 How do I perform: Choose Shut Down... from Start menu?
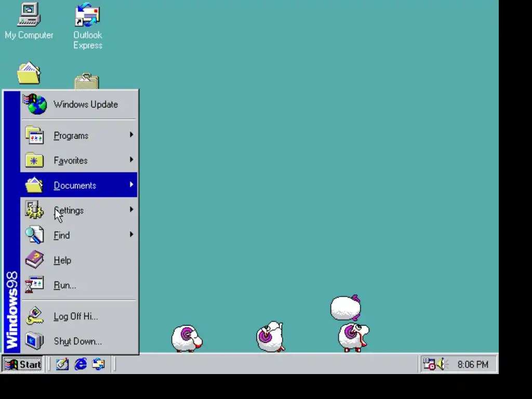pos(79,341)
